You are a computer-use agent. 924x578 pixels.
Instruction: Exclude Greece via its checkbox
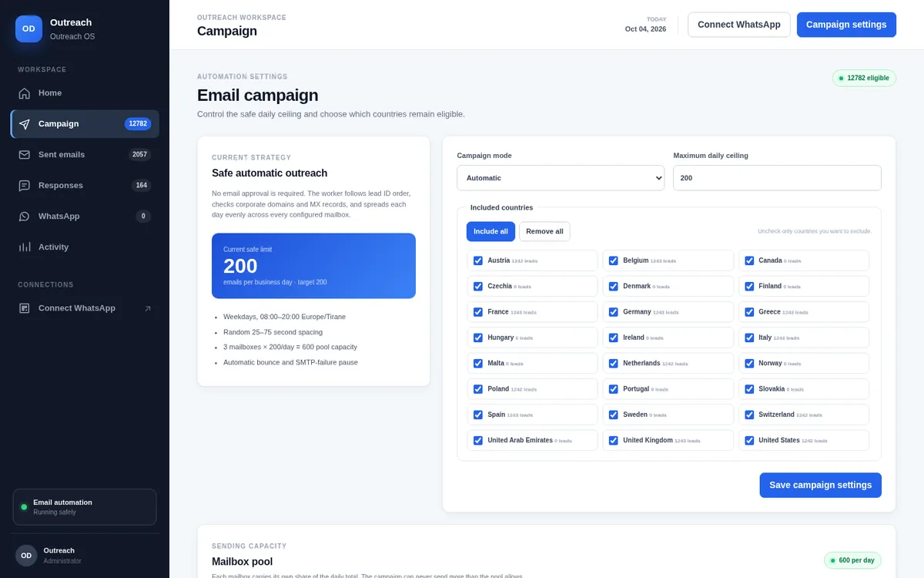[x=749, y=312]
